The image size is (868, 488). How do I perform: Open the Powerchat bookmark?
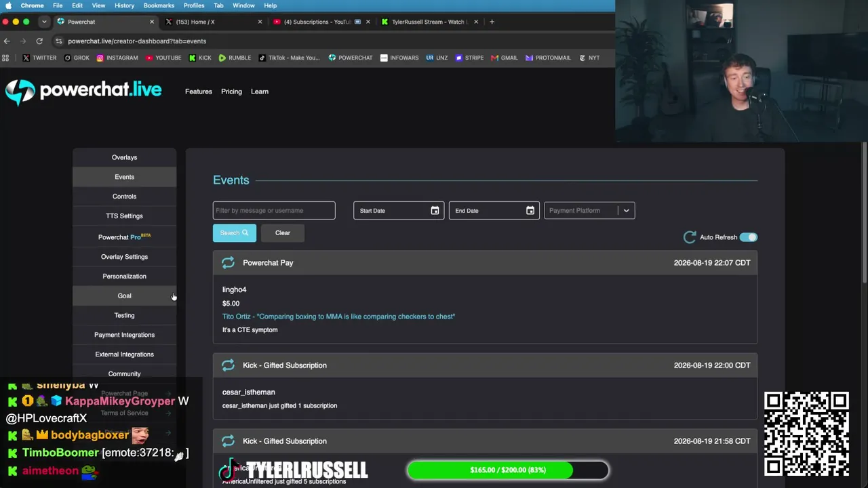tap(351, 58)
